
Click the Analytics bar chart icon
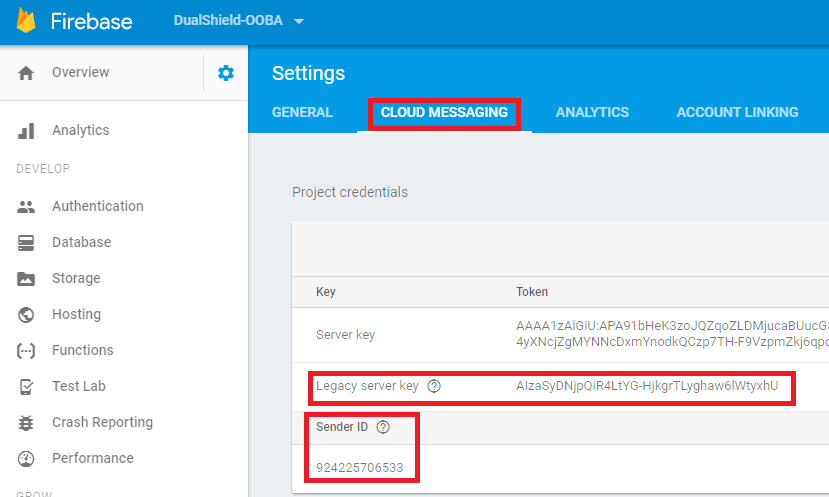(x=26, y=131)
